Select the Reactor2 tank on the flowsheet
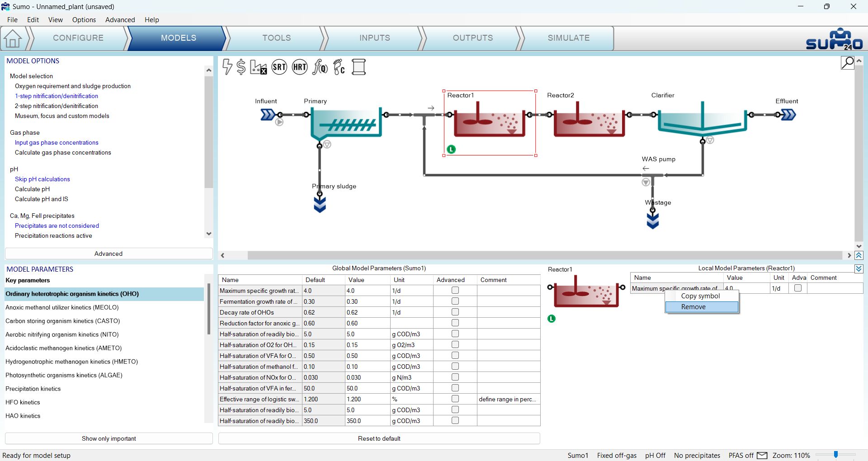The image size is (868, 461). click(589, 119)
